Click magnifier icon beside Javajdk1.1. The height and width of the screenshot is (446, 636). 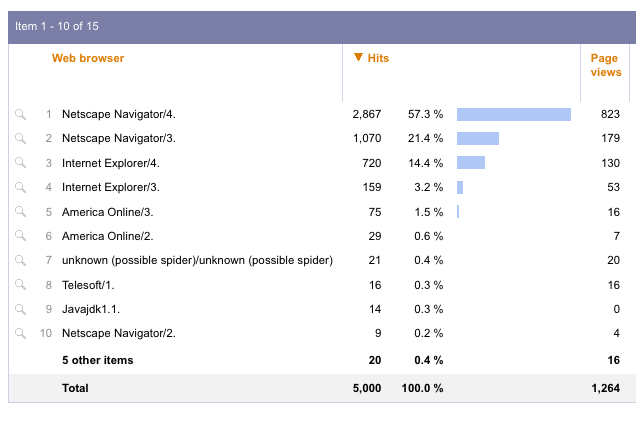20,310
